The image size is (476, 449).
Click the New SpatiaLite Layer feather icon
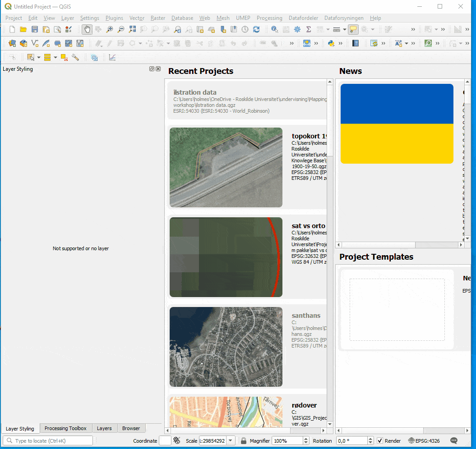point(46,43)
